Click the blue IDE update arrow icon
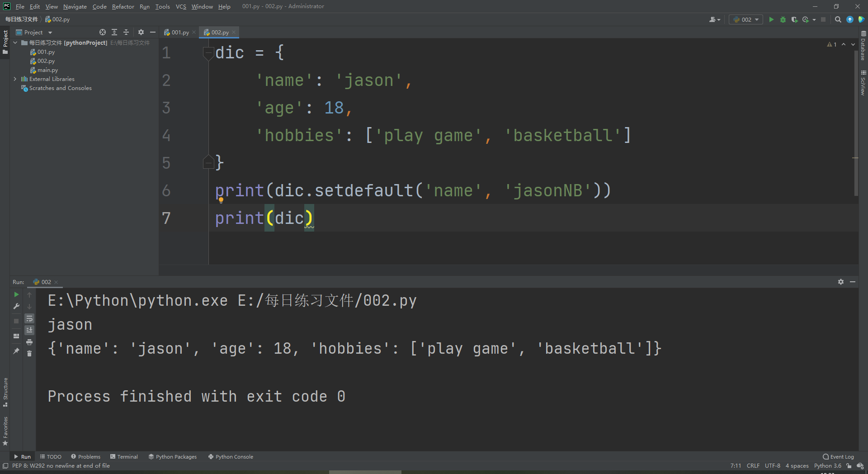868x474 pixels. click(x=850, y=19)
